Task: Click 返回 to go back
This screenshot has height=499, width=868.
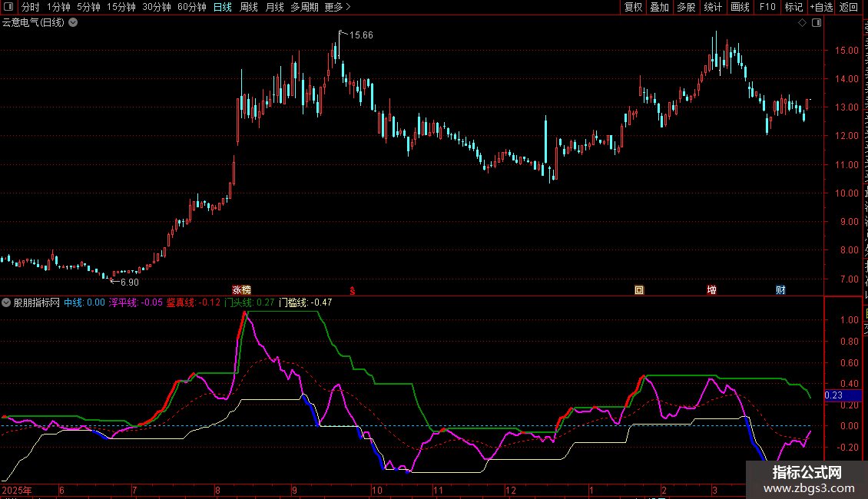Action: (848, 7)
